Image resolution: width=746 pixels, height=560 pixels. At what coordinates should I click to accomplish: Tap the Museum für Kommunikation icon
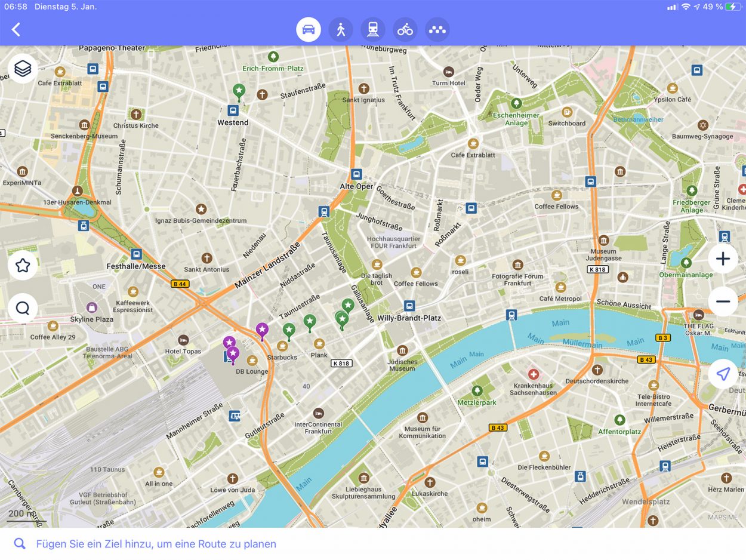tap(423, 417)
